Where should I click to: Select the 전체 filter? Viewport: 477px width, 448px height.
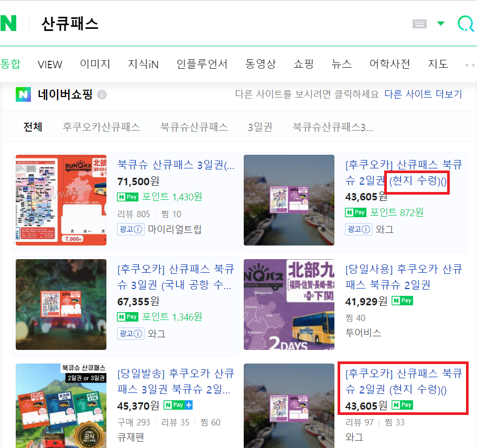[33, 127]
